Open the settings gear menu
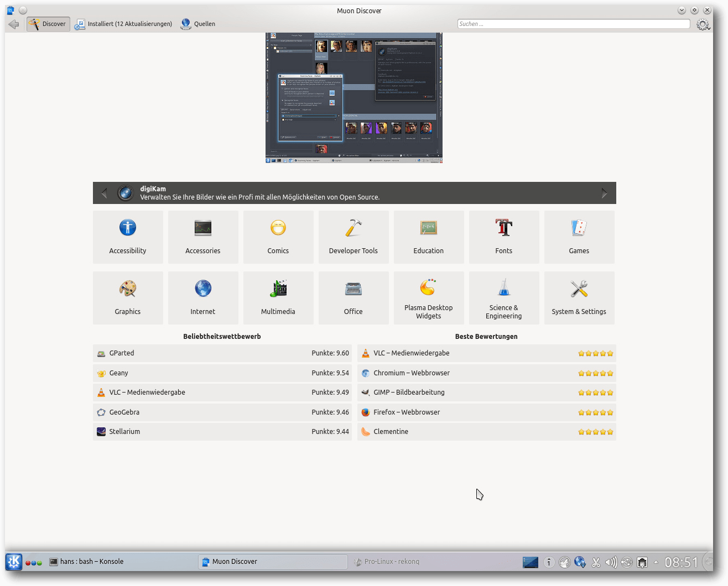 tap(703, 24)
